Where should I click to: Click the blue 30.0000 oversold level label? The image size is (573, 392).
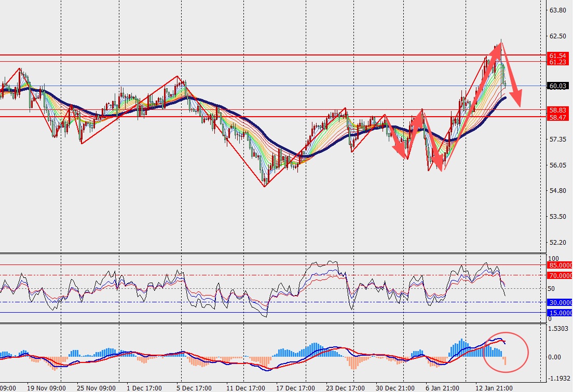coord(560,302)
